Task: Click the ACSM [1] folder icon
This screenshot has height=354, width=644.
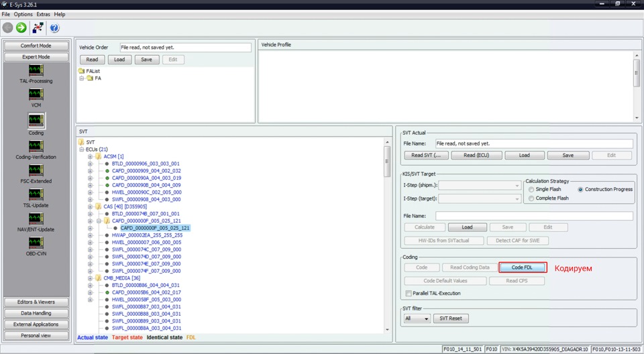Action: [x=99, y=156]
